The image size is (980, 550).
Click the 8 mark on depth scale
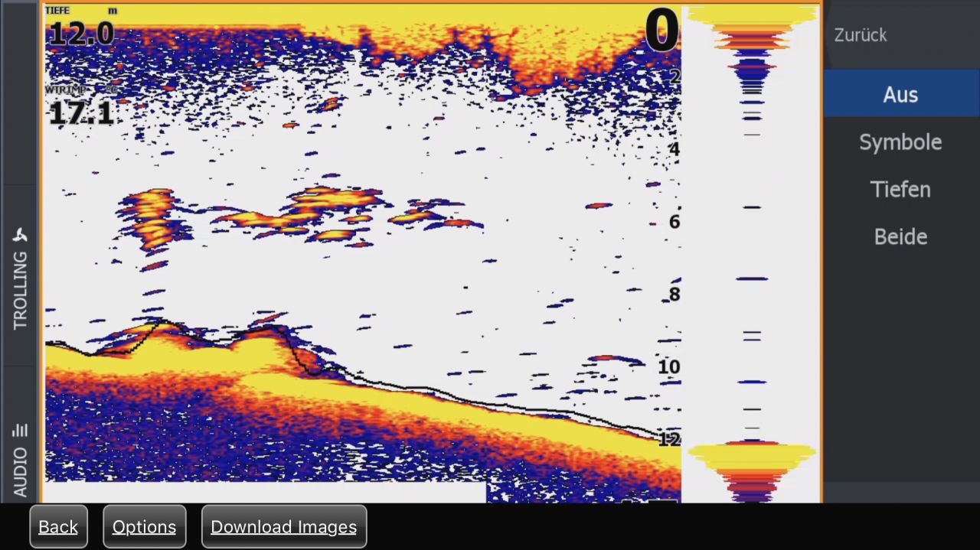(x=674, y=295)
